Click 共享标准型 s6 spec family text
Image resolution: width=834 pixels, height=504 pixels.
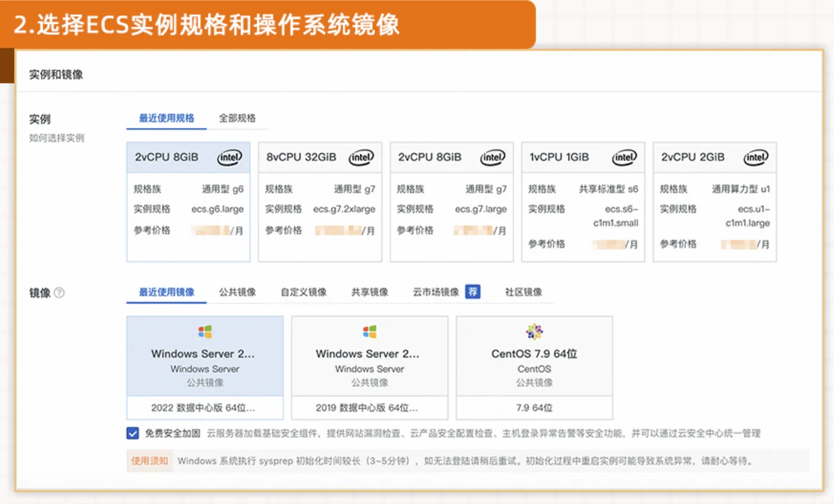coord(608,189)
